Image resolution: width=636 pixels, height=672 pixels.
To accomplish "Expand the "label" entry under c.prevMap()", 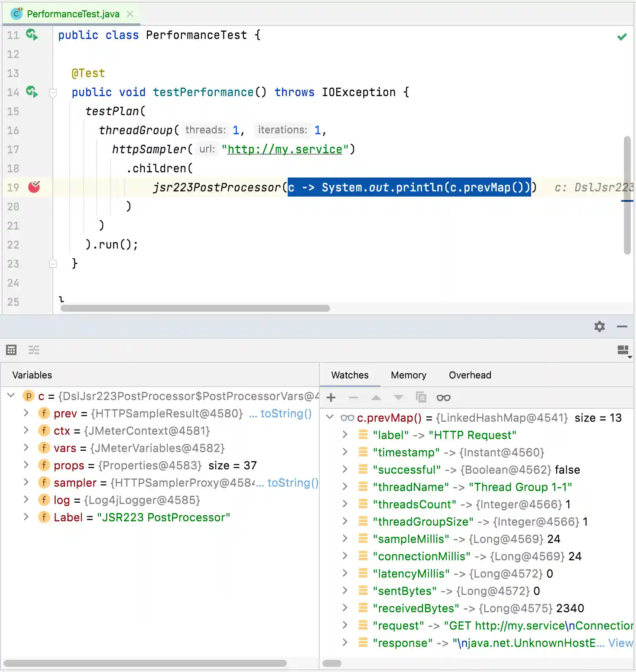I will coord(344,435).
